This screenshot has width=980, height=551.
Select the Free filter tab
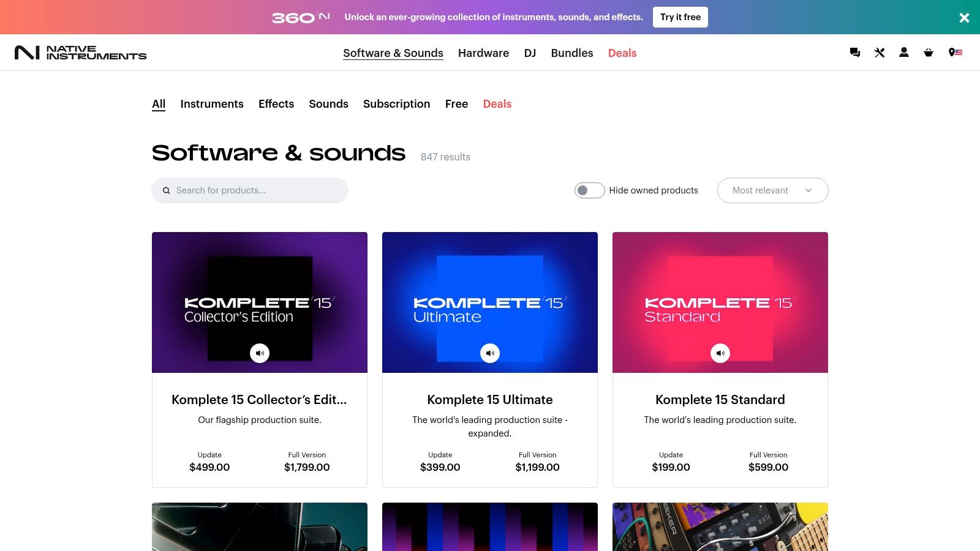456,104
